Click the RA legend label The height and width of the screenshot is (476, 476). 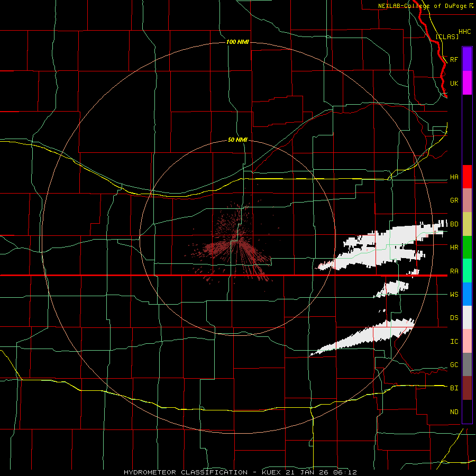click(x=454, y=271)
